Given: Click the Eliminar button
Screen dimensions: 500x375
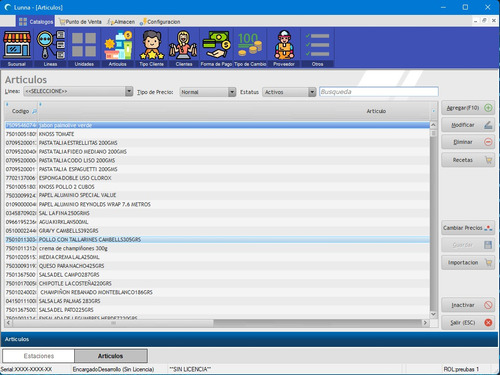Looking at the screenshot, I should (468, 142).
